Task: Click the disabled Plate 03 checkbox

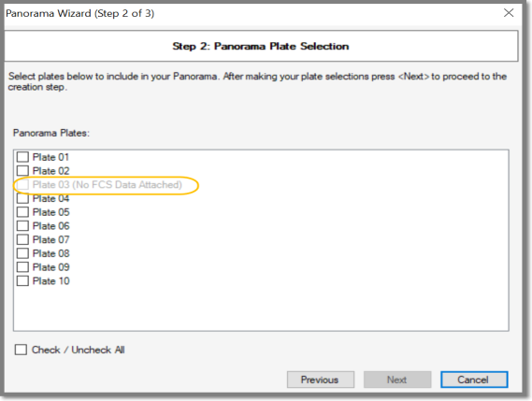Action: 22,184
